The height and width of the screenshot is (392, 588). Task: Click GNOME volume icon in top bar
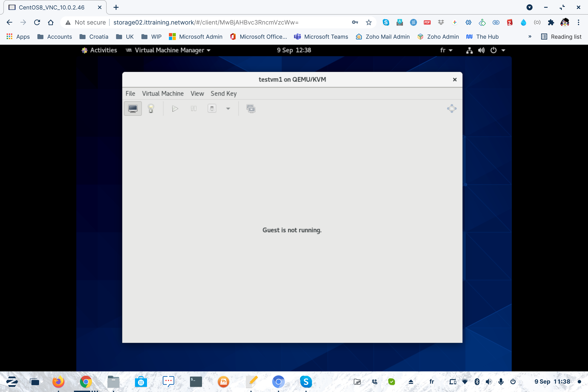(481, 50)
